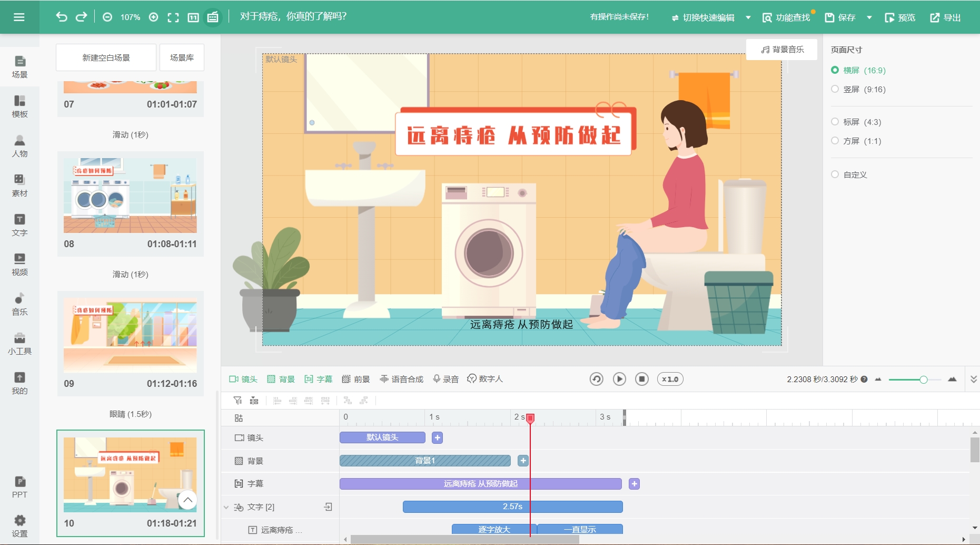Open 音乐 music panel
980x545 pixels.
19,304
